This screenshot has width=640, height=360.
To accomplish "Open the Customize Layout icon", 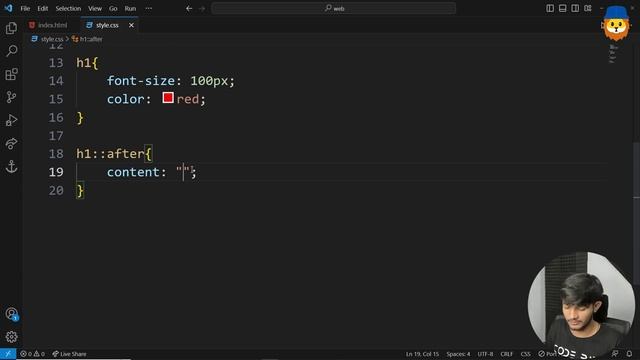I will [588, 8].
